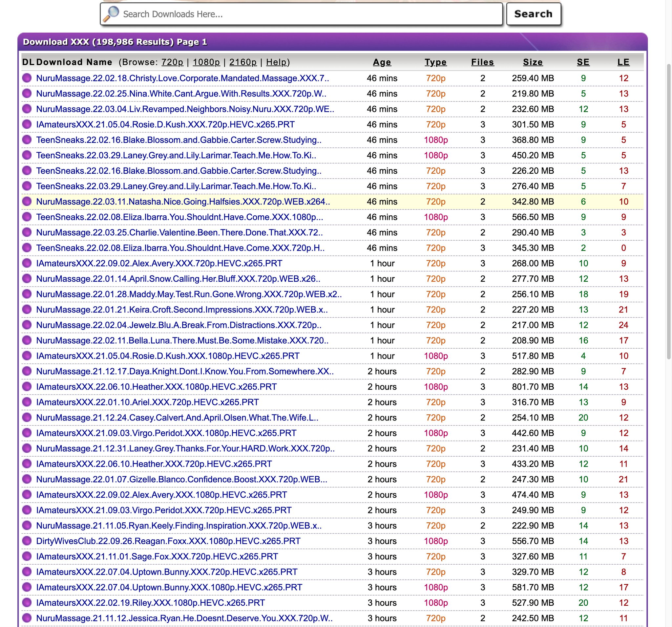Sort results by Age column
Image resolution: width=672 pixels, height=627 pixels.
pyautogui.click(x=382, y=62)
